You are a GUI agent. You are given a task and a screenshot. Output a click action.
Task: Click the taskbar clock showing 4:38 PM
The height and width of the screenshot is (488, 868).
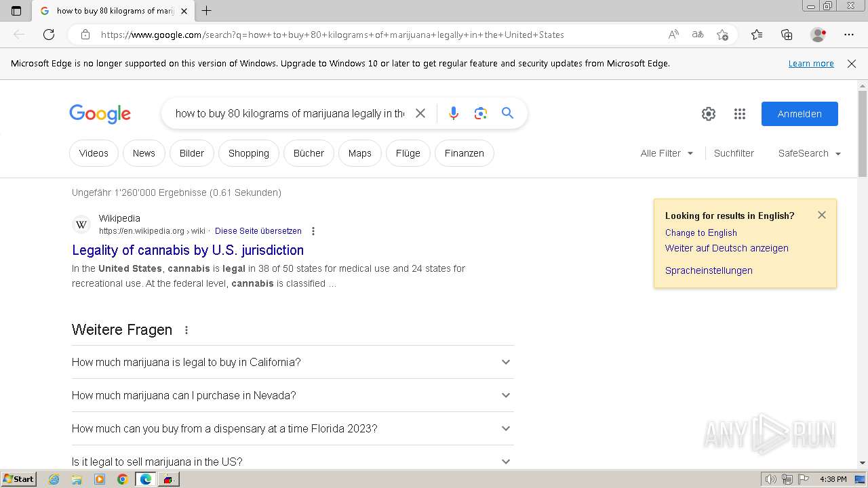coord(833,479)
